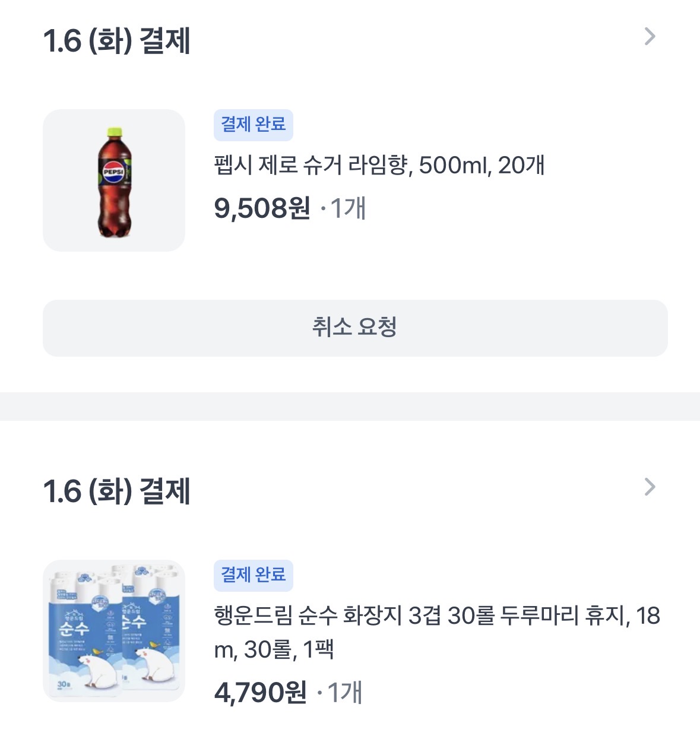
Task: Tap the 1.6 (화) 결제 header above toilet paper
Action: (x=117, y=491)
